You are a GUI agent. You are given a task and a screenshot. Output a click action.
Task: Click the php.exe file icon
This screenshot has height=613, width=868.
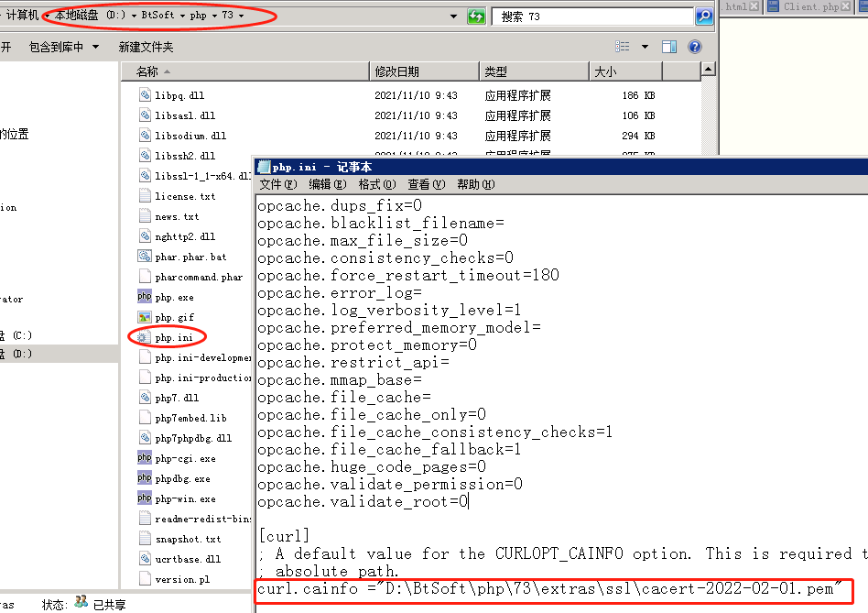coord(145,297)
